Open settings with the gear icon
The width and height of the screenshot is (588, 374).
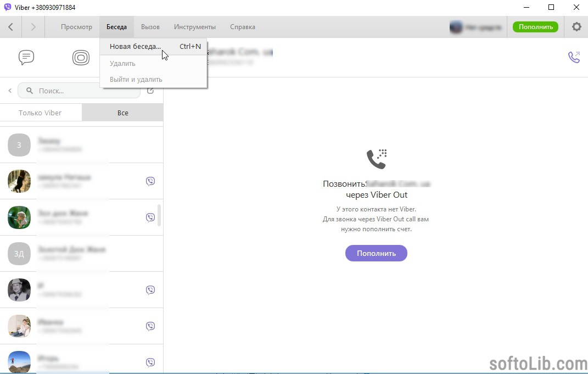pos(576,26)
